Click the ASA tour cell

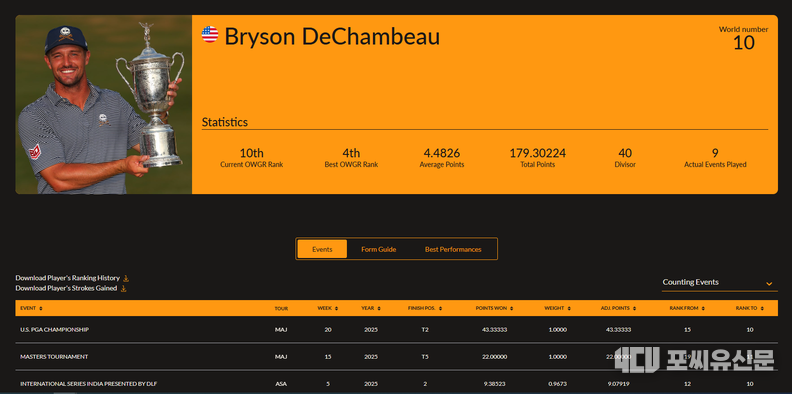coord(281,383)
